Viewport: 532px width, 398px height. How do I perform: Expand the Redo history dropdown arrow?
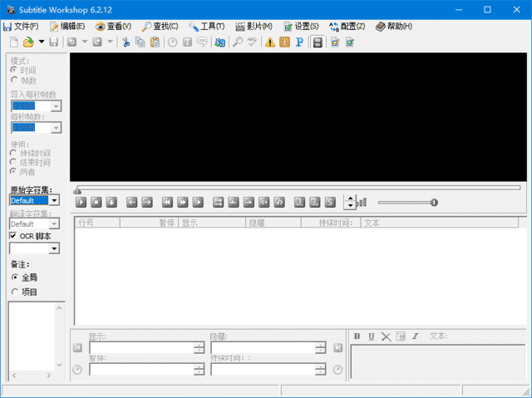coord(110,42)
